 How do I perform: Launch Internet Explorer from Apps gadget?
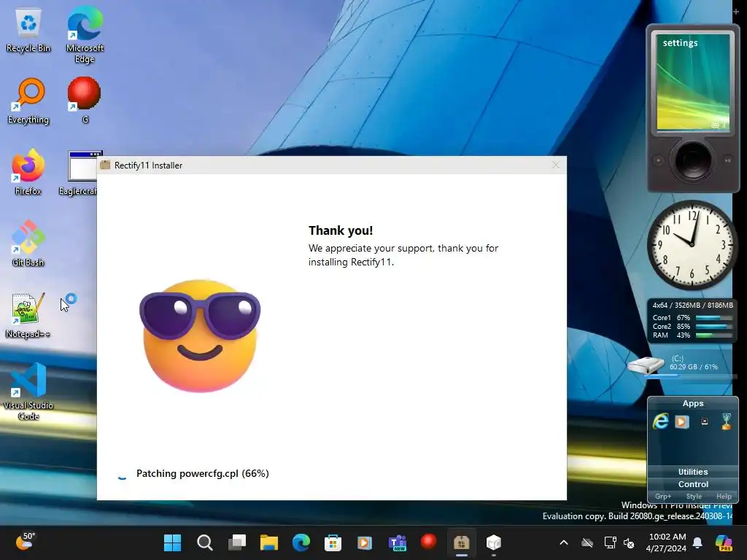pos(660,421)
